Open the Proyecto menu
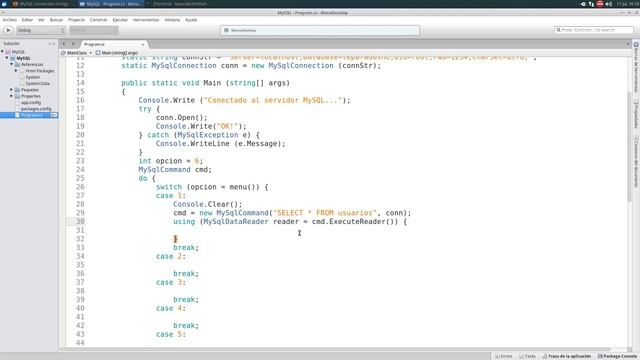 (x=76, y=20)
